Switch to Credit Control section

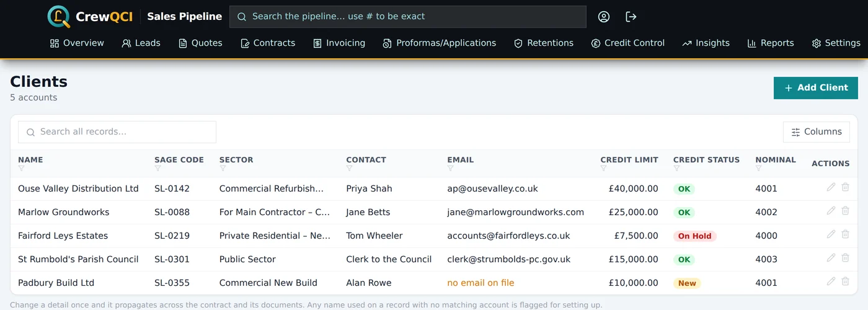point(627,43)
